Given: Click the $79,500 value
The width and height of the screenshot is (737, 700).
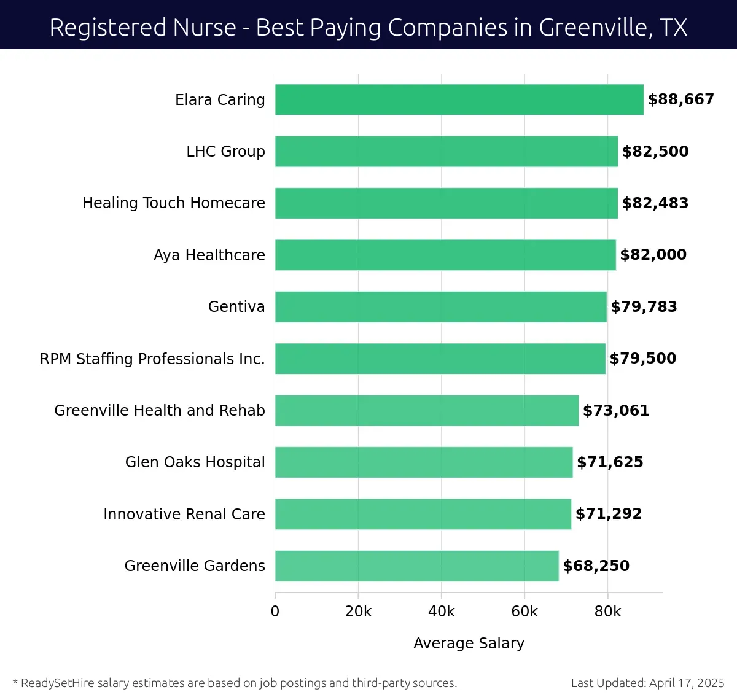Looking at the screenshot, I should click(x=643, y=359).
